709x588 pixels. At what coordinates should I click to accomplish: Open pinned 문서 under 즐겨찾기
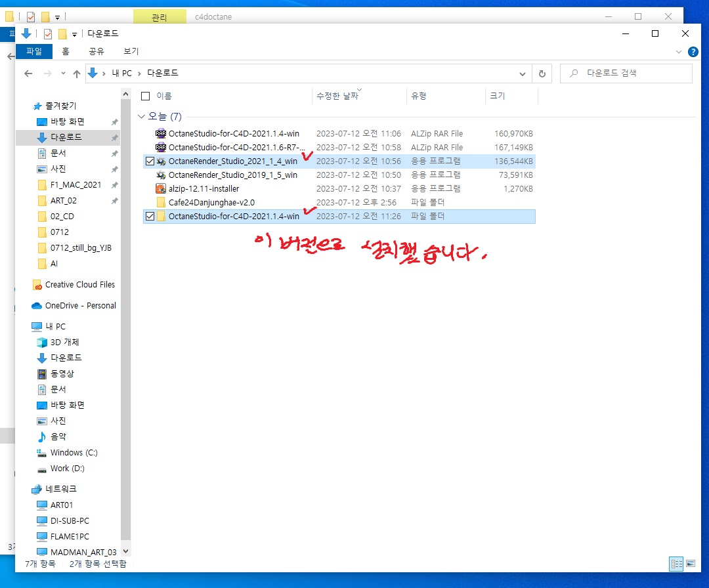pos(58,153)
